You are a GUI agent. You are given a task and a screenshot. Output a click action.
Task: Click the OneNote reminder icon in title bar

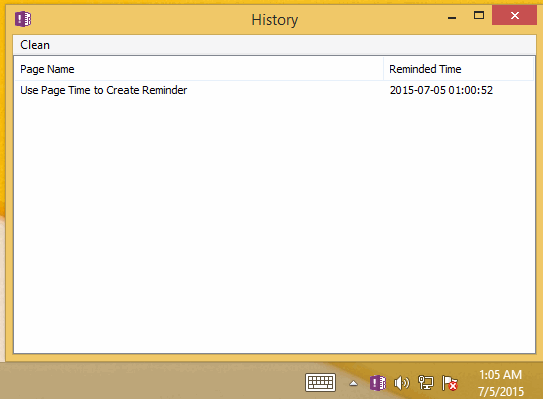pyautogui.click(x=23, y=19)
